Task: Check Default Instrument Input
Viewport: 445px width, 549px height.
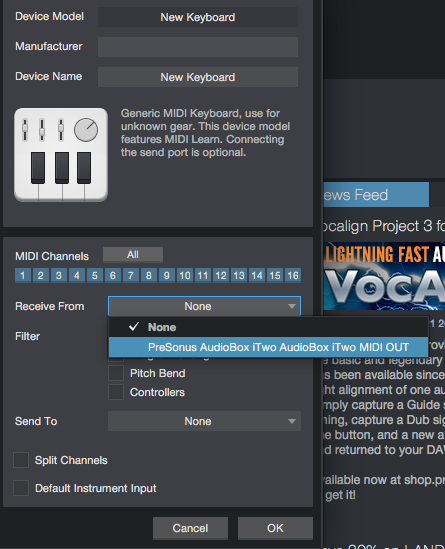Action: pyautogui.click(x=21, y=488)
